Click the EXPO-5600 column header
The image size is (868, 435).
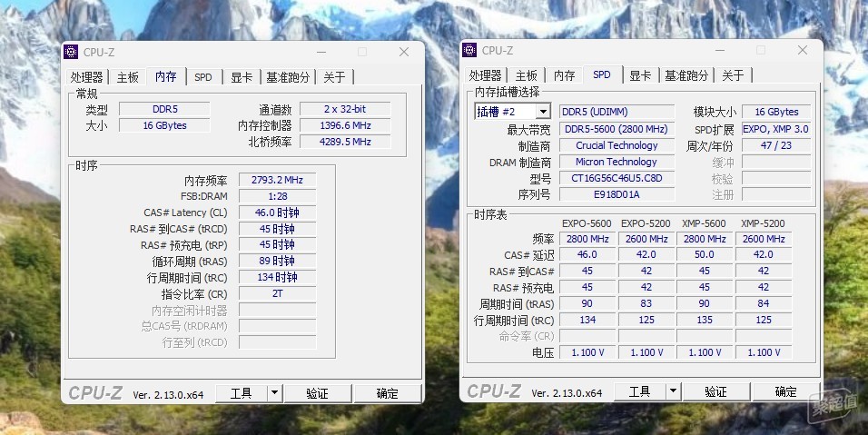pos(587,223)
